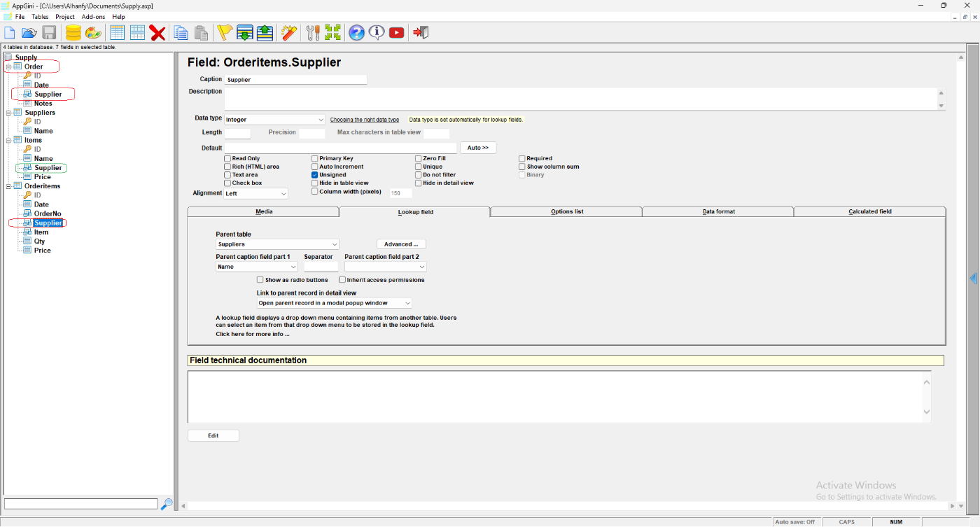The height and width of the screenshot is (527, 980).
Task: Select OrderNo lookup field in Orderitems
Action: pyautogui.click(x=48, y=213)
